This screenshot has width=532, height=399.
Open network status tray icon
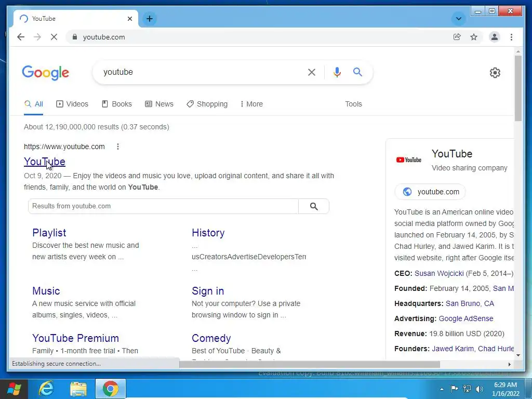pos(467,389)
